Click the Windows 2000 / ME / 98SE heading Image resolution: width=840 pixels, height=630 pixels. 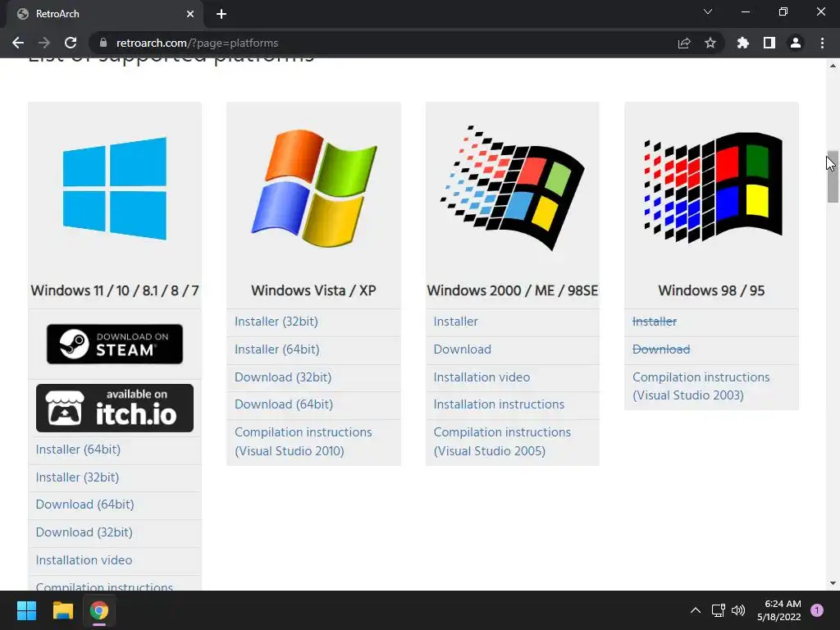(x=512, y=291)
